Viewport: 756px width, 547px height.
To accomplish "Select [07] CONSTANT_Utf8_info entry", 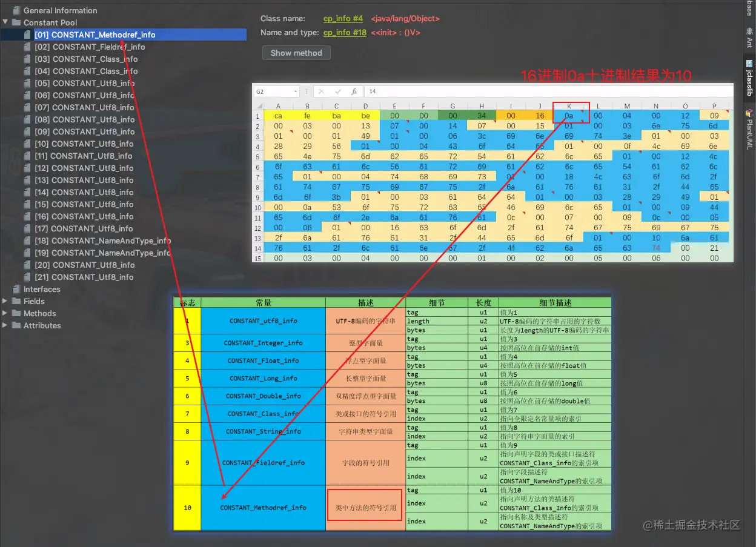I will pos(84,107).
